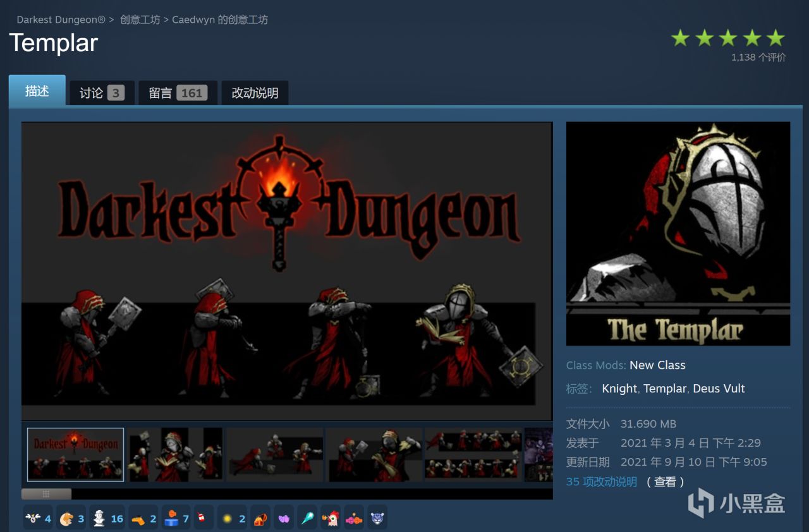The height and width of the screenshot is (532, 809).
Task: Open the 改动说明 tab
Action: pyautogui.click(x=255, y=93)
